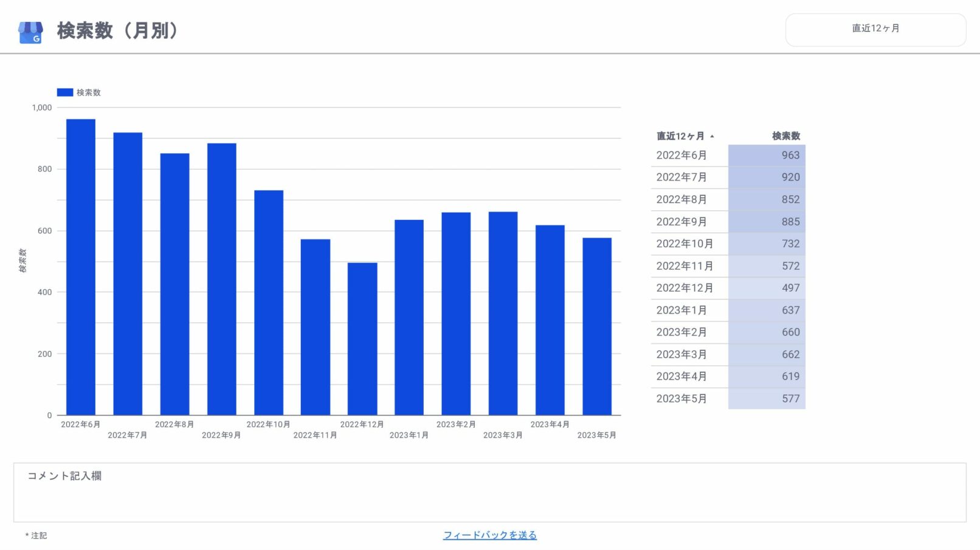
Task: Click the 2022年7月 bar in chart
Action: click(128, 273)
